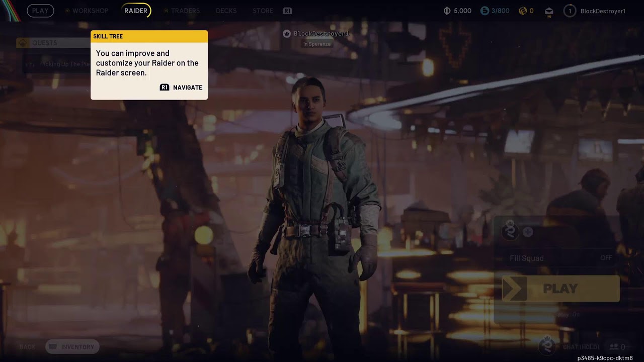
Task: Click the 'In Speranza' status label
Action: pos(317,44)
